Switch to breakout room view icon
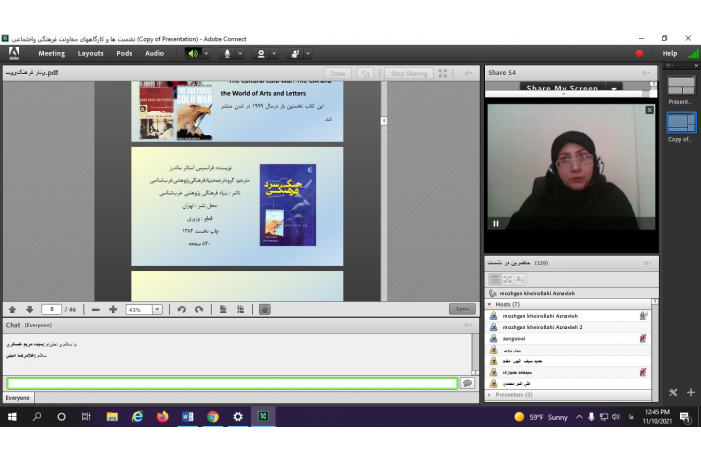Screen dimensions: 701x460 [x=507, y=279]
